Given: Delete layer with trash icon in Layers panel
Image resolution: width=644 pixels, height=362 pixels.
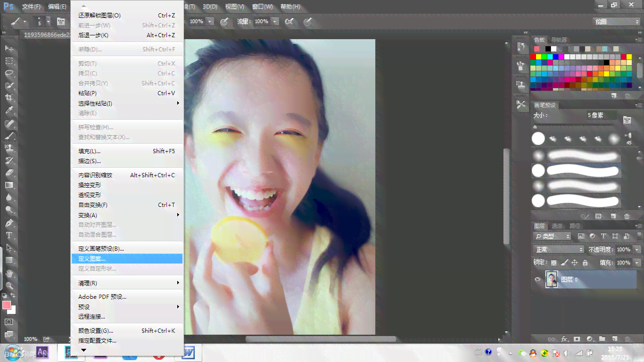Looking at the screenshot, I should click(627, 338).
